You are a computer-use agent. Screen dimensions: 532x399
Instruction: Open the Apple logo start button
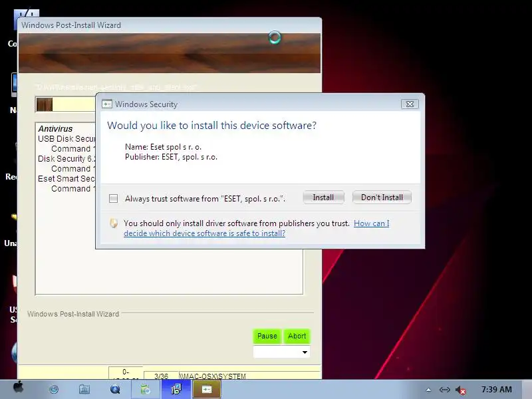(x=19, y=388)
